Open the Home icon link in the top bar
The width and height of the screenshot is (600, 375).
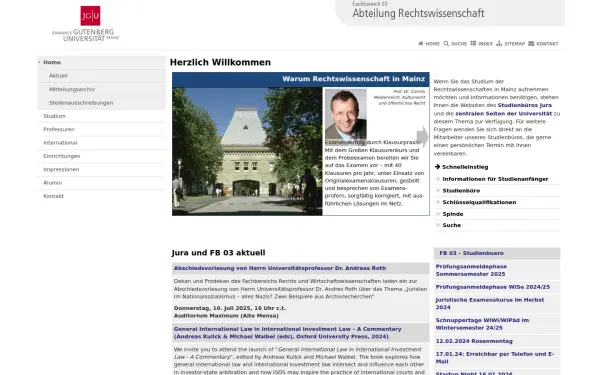pos(421,44)
